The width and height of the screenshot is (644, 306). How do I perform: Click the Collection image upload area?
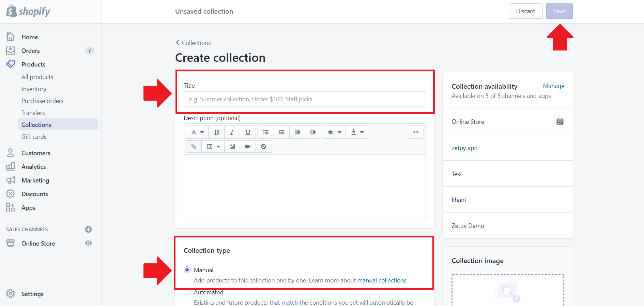[x=508, y=290]
